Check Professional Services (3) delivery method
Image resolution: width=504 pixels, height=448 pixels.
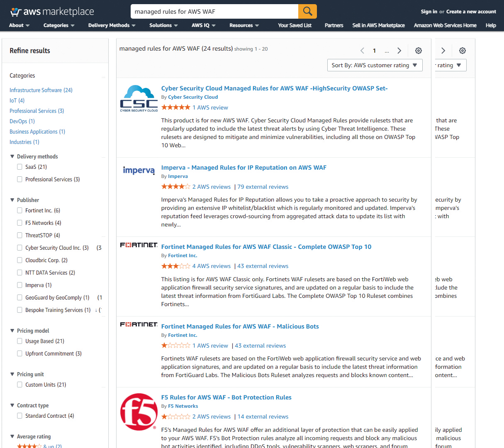pyautogui.click(x=19, y=179)
